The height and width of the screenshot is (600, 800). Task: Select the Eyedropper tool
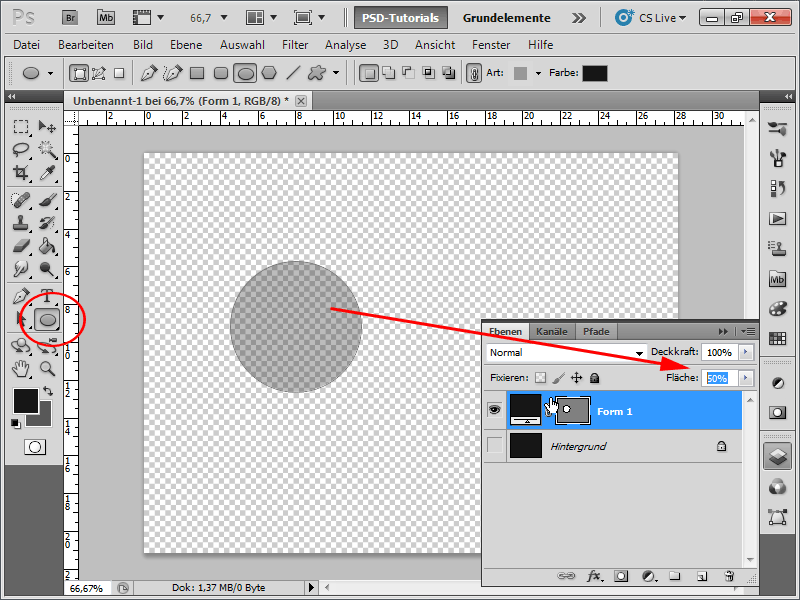point(47,173)
